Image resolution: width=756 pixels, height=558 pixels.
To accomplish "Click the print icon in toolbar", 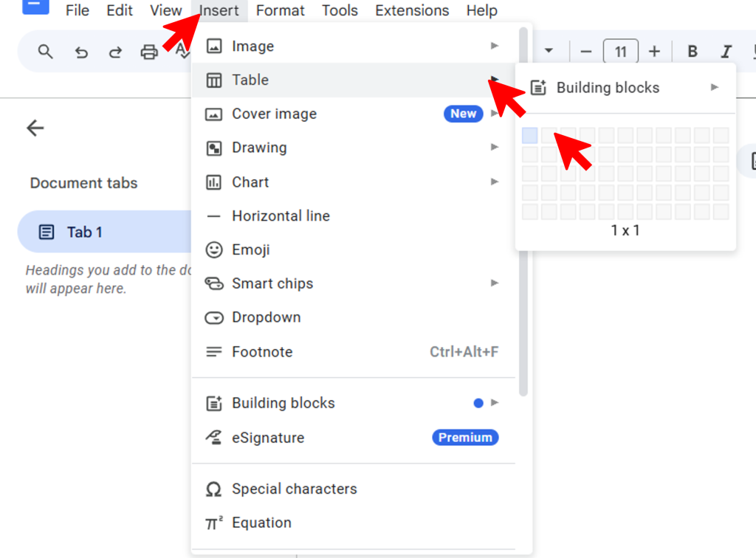I will pyautogui.click(x=149, y=52).
